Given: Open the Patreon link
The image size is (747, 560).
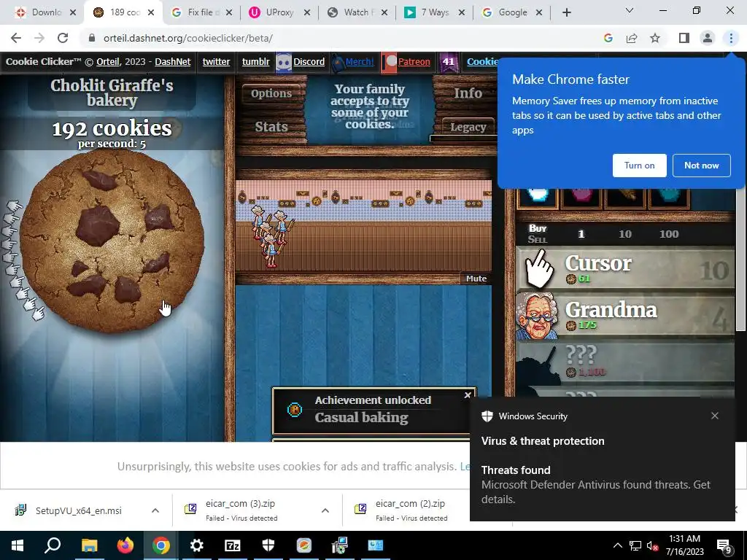Looking at the screenshot, I should coord(414,61).
